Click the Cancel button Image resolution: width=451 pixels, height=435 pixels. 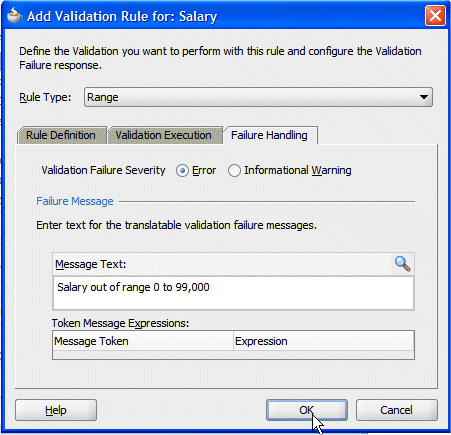click(397, 410)
